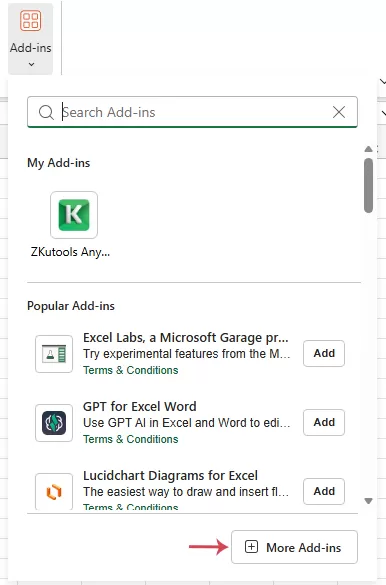The width and height of the screenshot is (386, 585).
Task: Read the GPT for Excel description text
Action: tap(186, 423)
